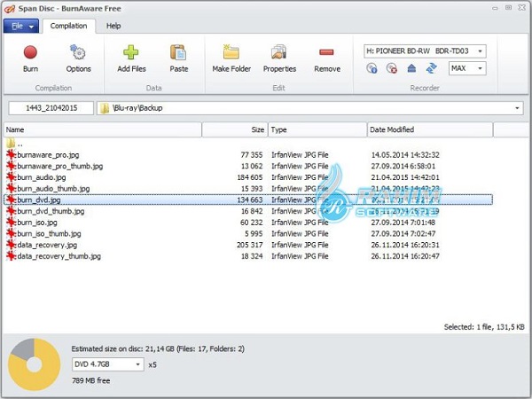Select the file data_recovery.jpg
Image resolution: width=532 pixels, height=399 pixels.
pos(47,245)
